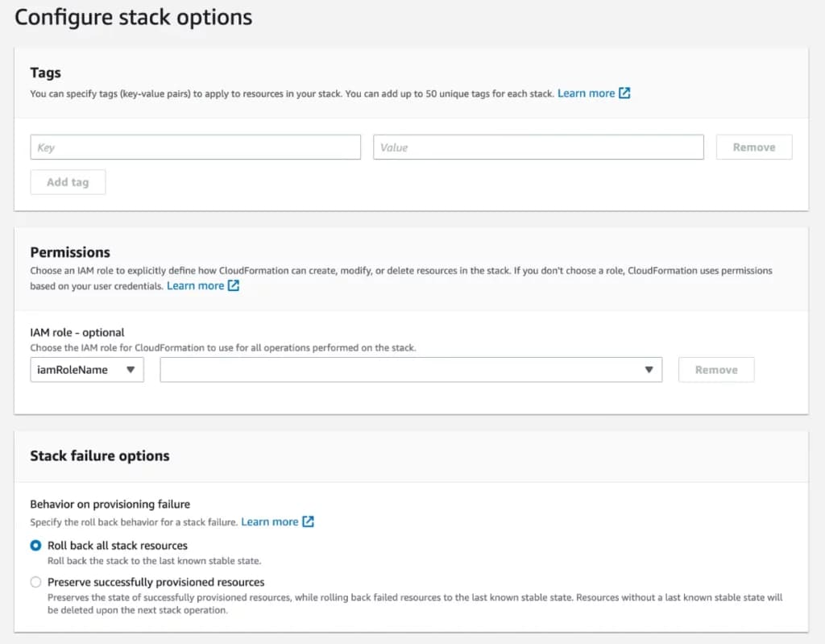The height and width of the screenshot is (644, 825).
Task: Click the external link icon in Tags section
Action: [624, 93]
